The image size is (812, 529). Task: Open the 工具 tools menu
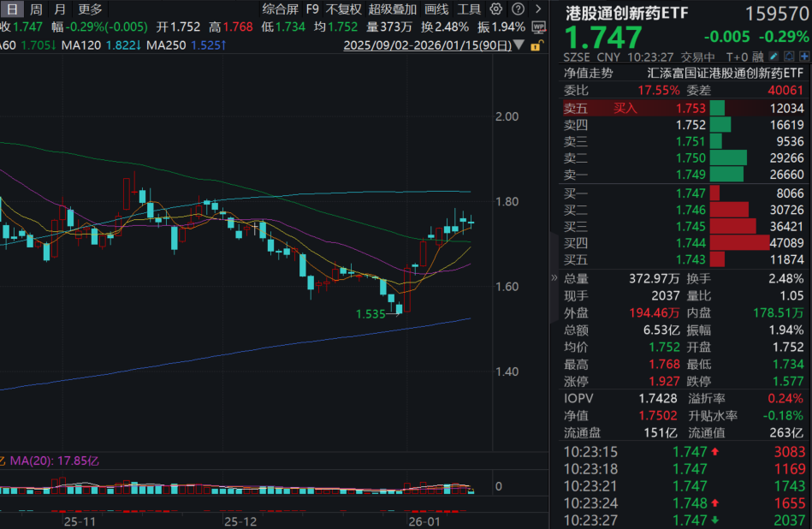tap(468, 9)
